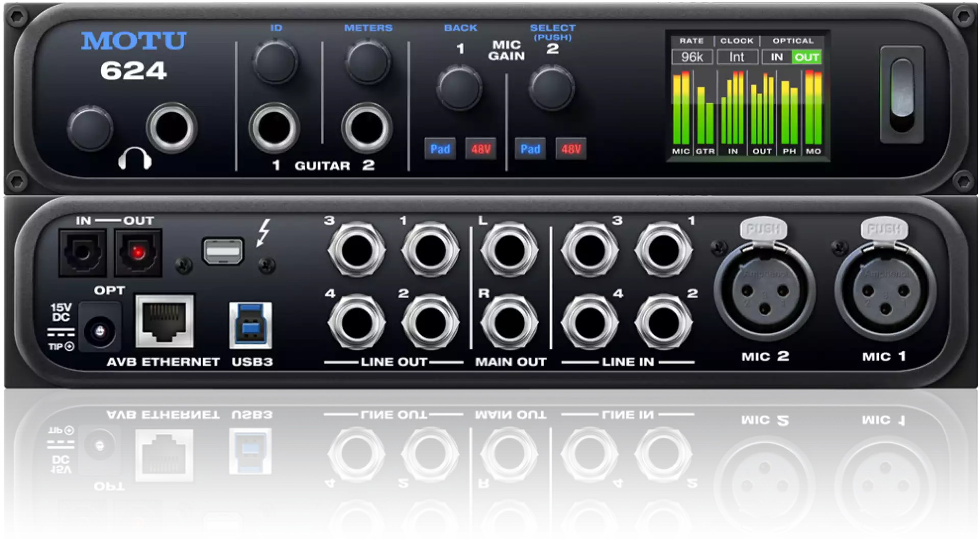Click the LINE OUT label
The width and height of the screenshot is (980, 550).
point(394,362)
